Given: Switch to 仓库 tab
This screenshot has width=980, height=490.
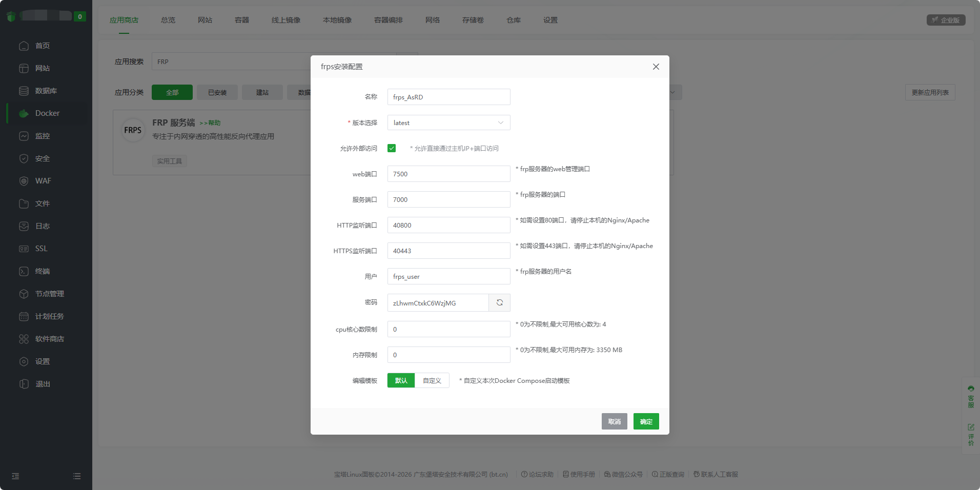Looking at the screenshot, I should coord(514,20).
